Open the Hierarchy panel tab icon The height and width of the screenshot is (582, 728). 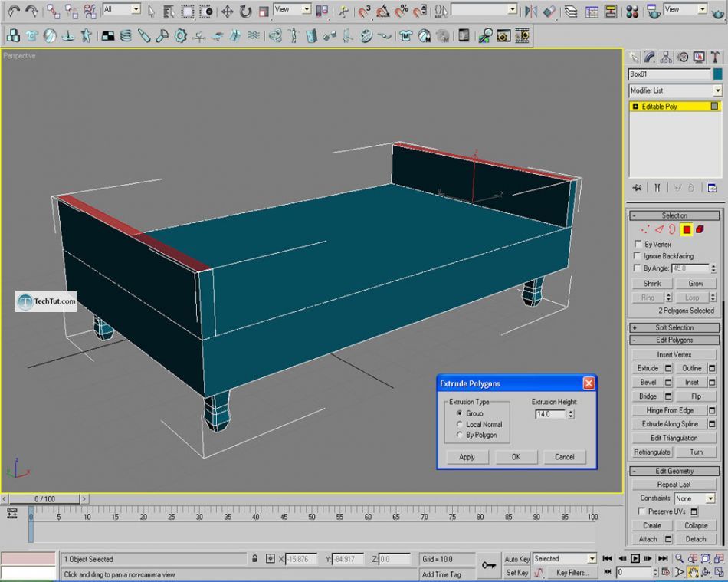coord(666,58)
